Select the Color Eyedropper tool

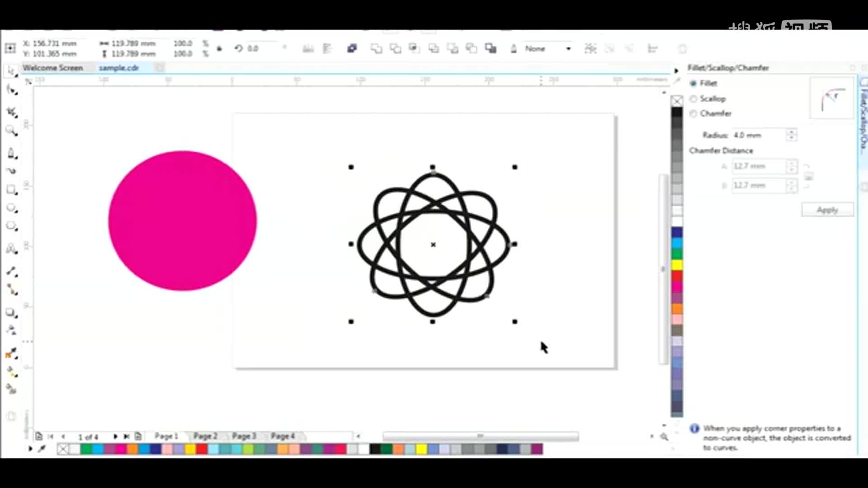[x=12, y=353]
